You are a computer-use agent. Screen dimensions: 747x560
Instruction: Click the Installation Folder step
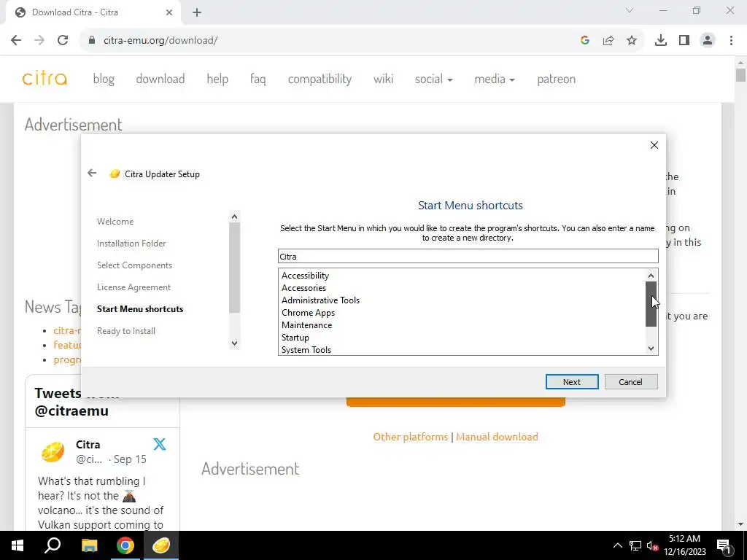point(131,244)
